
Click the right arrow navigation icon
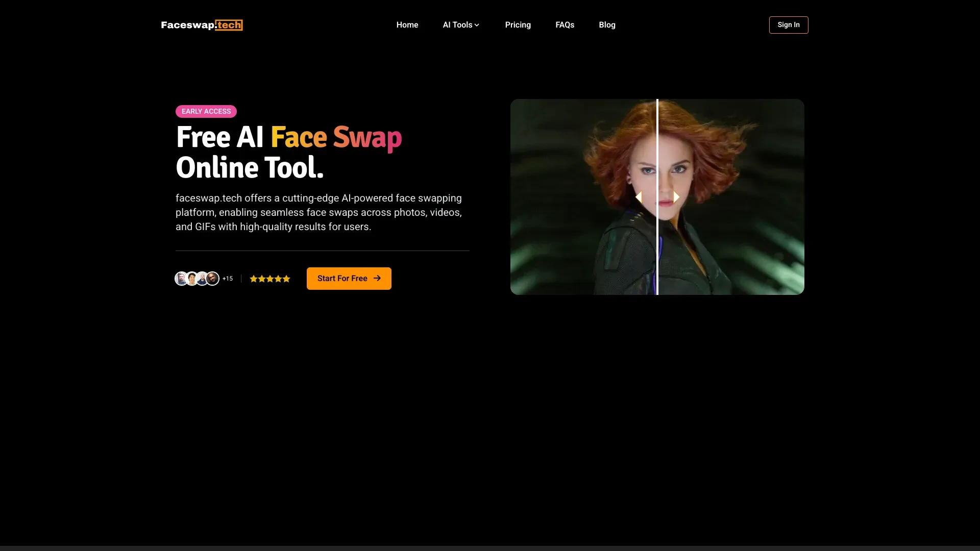[x=674, y=196]
